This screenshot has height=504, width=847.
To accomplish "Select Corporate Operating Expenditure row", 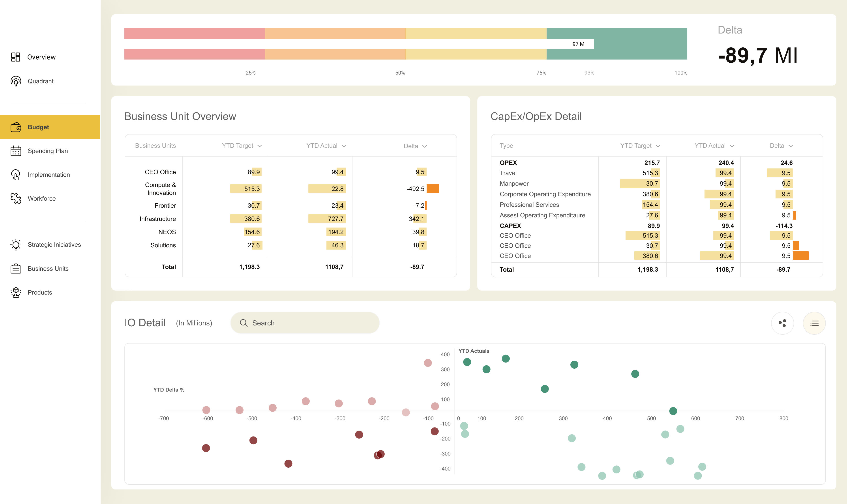I will tap(657, 194).
